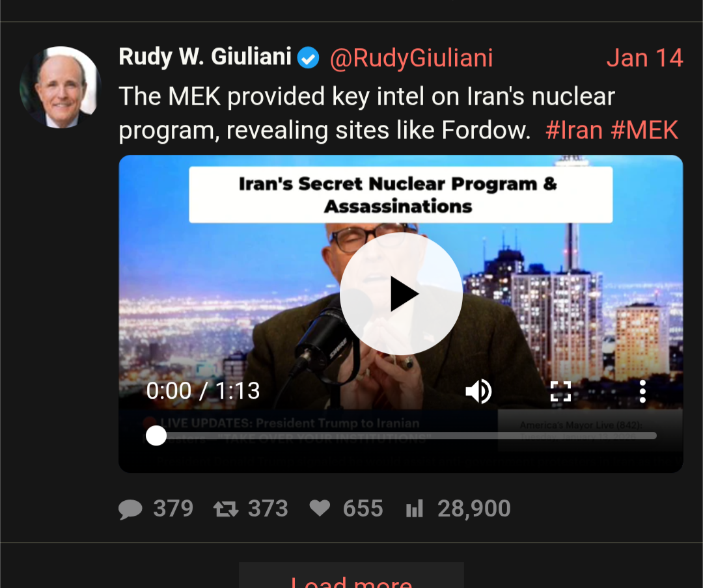Click the replies speech bubble icon
This screenshot has width=703, height=588.
(130, 509)
